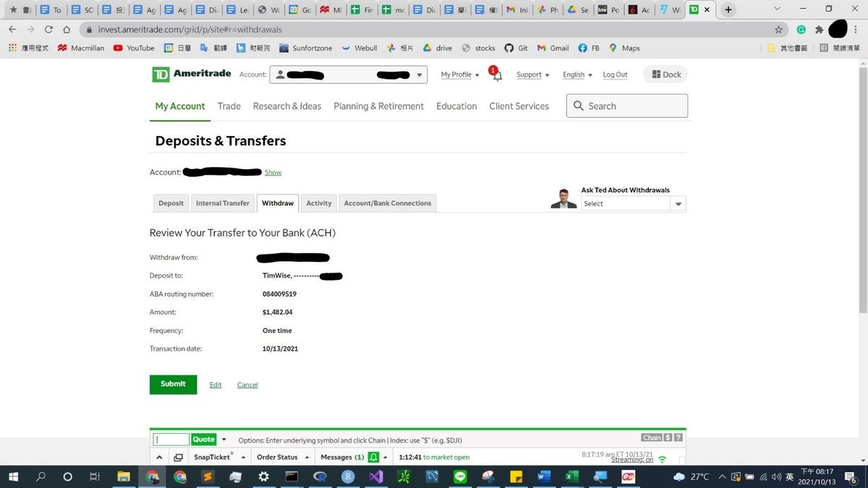Open File Explorer from the taskbar
The image size is (868, 488).
click(124, 476)
